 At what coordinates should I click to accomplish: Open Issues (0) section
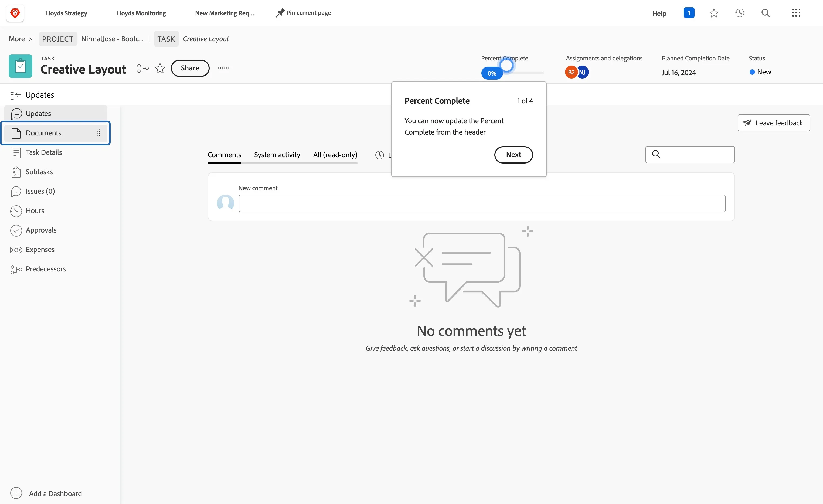point(56,191)
